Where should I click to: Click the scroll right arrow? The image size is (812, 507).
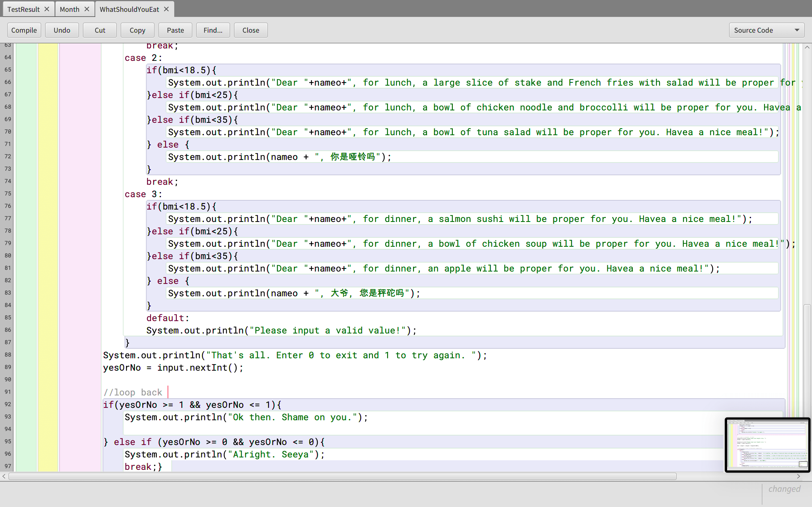(798, 476)
